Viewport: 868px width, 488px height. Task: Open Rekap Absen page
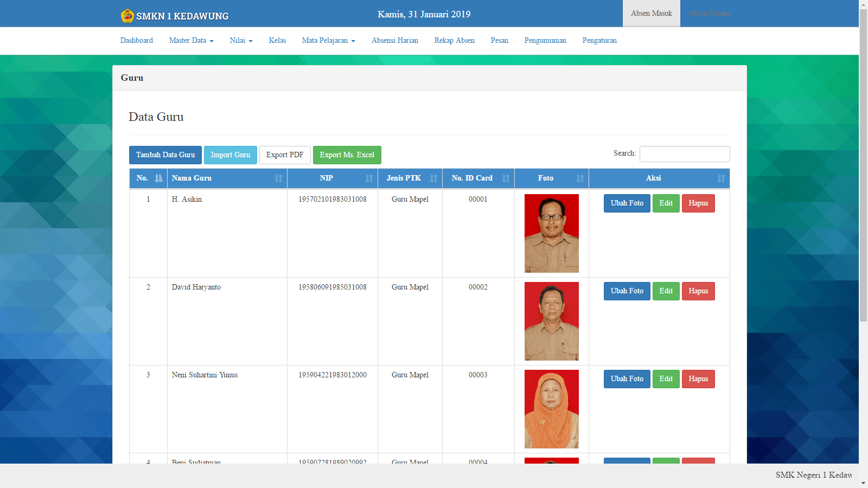click(455, 41)
